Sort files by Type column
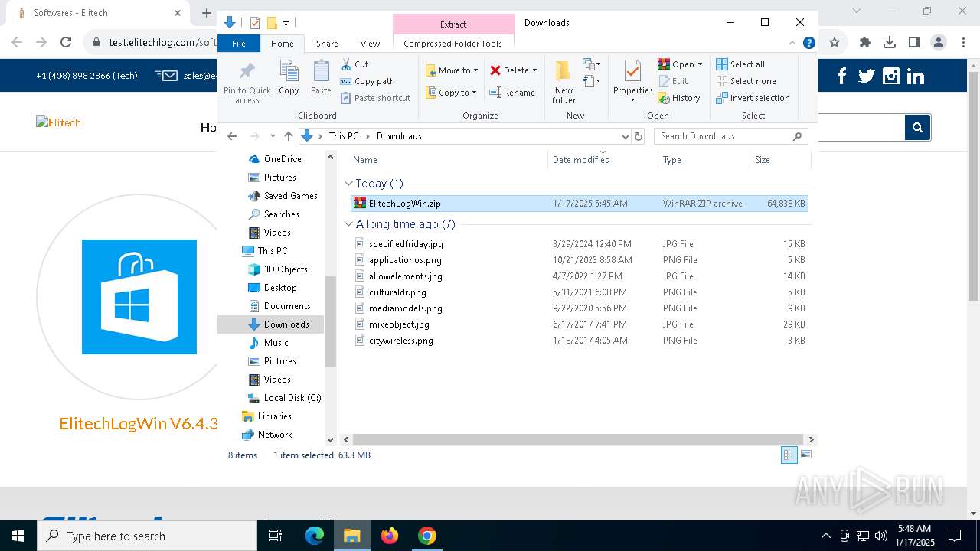The height and width of the screenshot is (551, 980). pyautogui.click(x=704, y=160)
